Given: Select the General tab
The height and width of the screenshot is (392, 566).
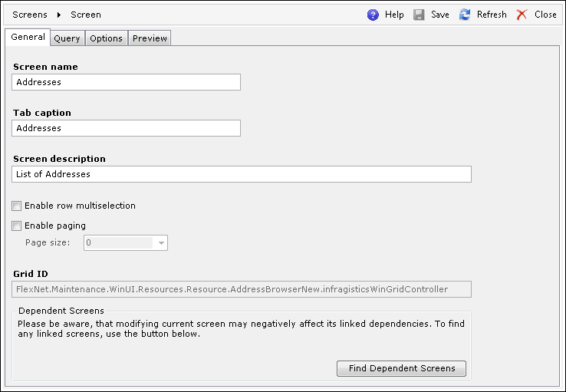Looking at the screenshot, I should [x=28, y=37].
